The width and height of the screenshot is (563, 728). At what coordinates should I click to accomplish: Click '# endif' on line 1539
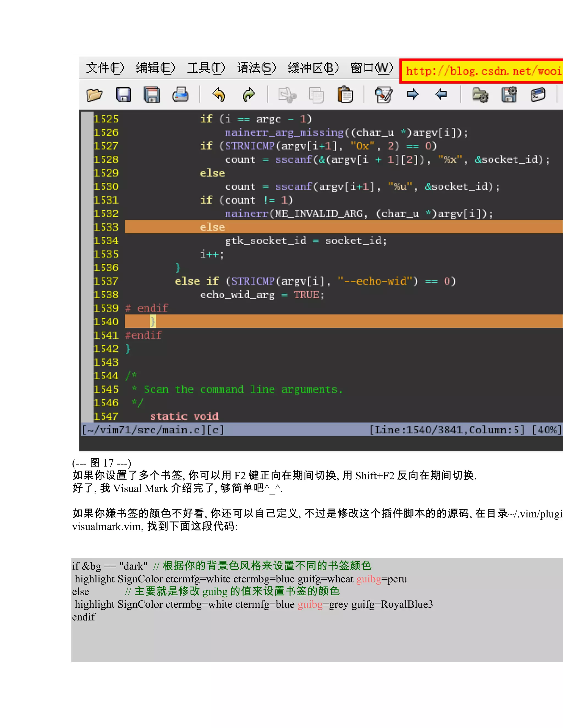point(147,308)
